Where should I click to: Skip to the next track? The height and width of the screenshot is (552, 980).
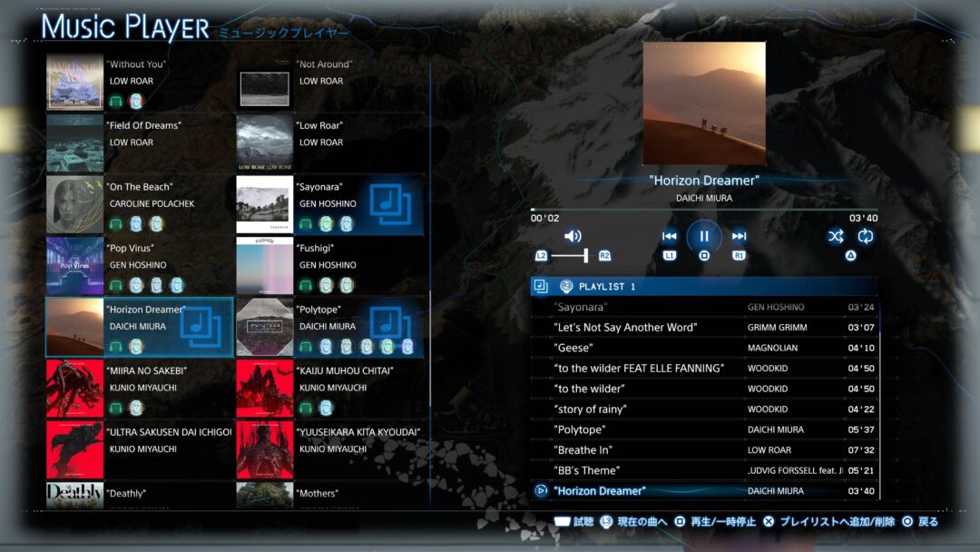click(x=739, y=236)
